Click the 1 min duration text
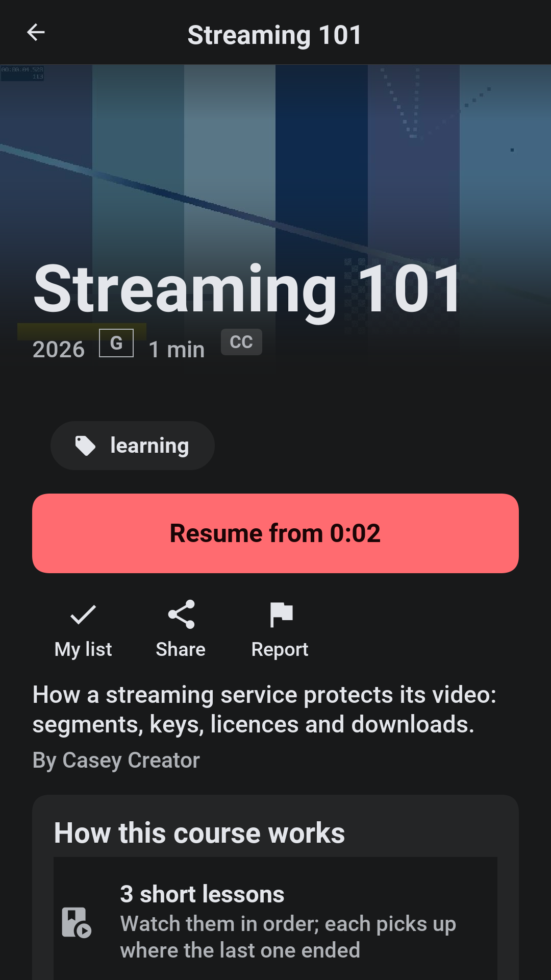This screenshot has width=551, height=980. click(x=177, y=350)
